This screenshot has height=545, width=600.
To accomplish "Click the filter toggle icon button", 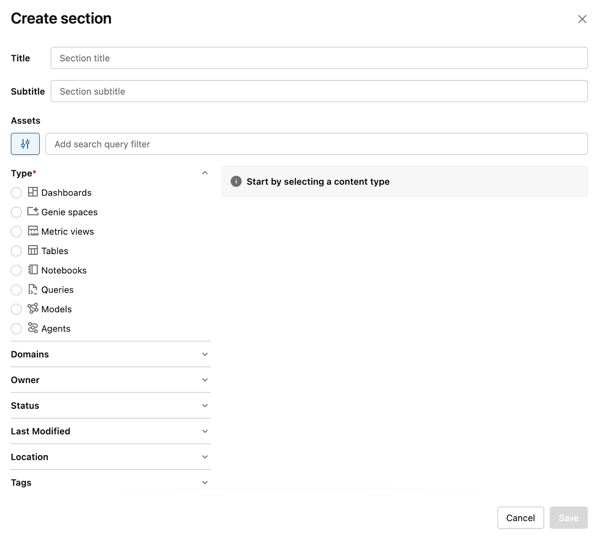I will click(x=25, y=144).
